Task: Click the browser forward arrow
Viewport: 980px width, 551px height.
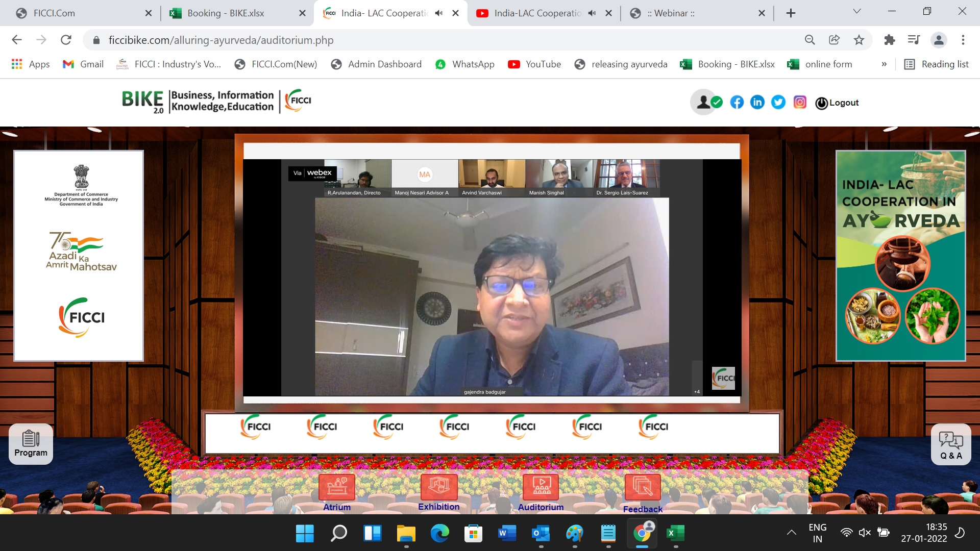Action: click(x=41, y=40)
